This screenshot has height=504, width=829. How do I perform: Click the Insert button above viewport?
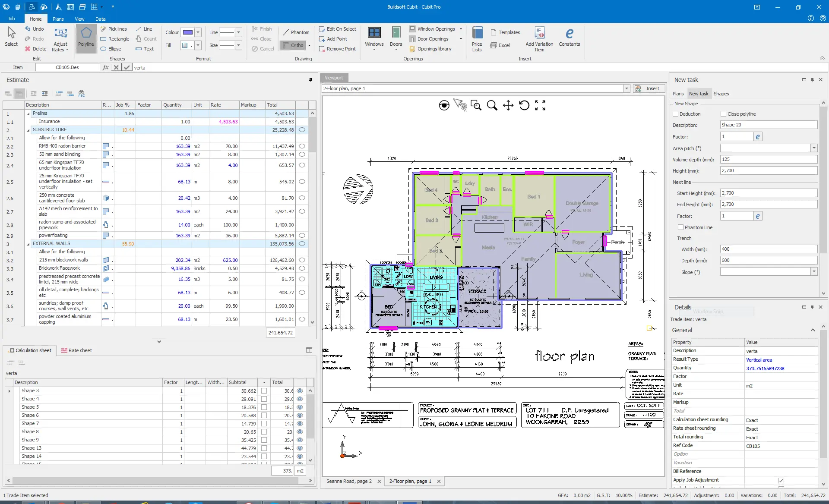[x=648, y=88]
